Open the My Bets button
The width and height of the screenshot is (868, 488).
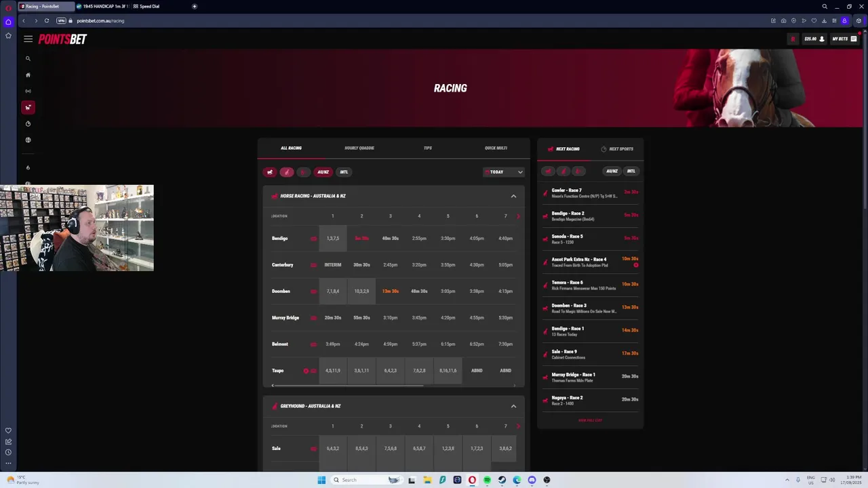[x=844, y=39]
